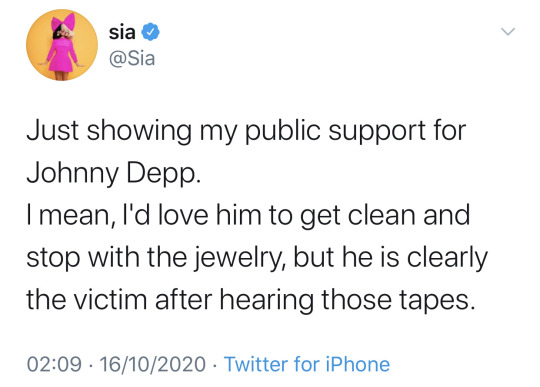Open the profile avatar with pink bow
The height and width of the screenshot is (387, 540).
point(62,45)
